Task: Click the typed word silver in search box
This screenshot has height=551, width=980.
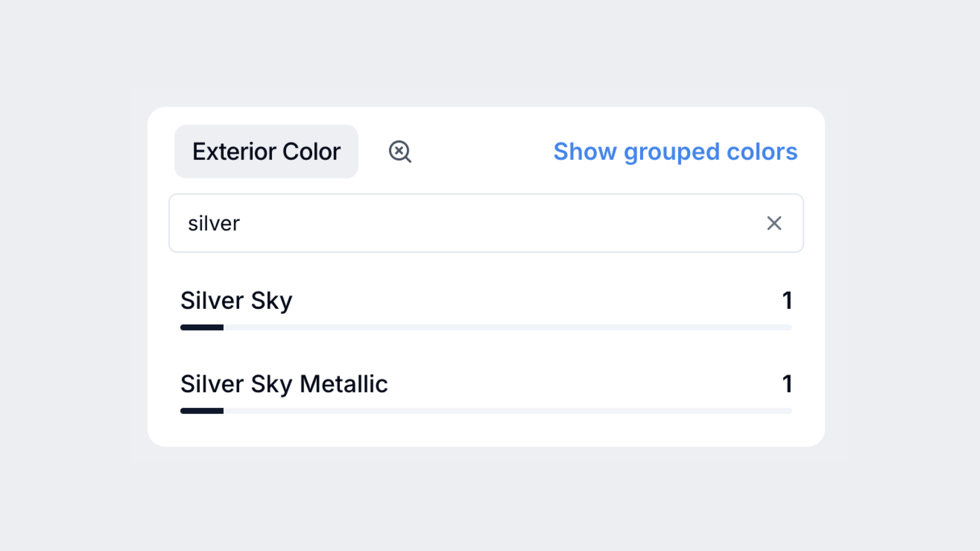Action: (x=214, y=224)
